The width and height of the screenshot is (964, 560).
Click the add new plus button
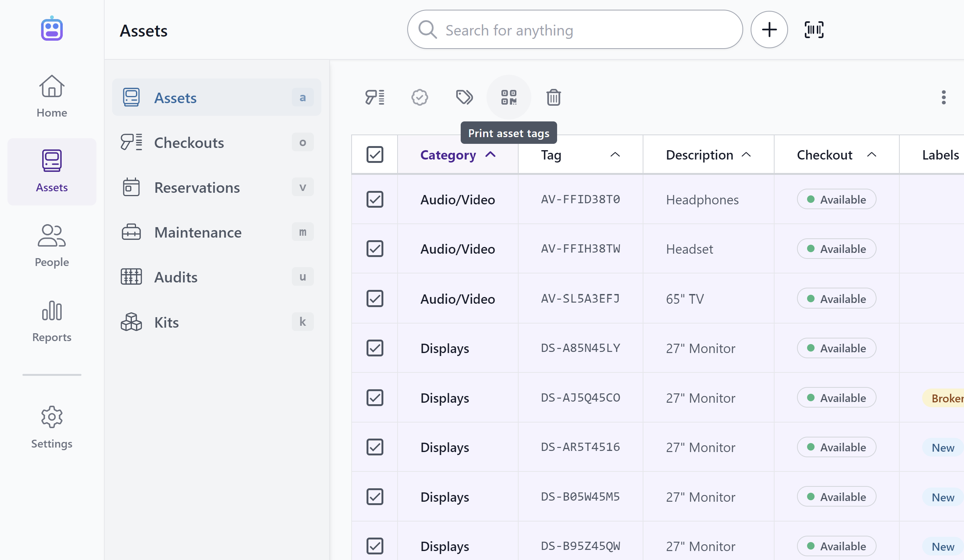769,30
